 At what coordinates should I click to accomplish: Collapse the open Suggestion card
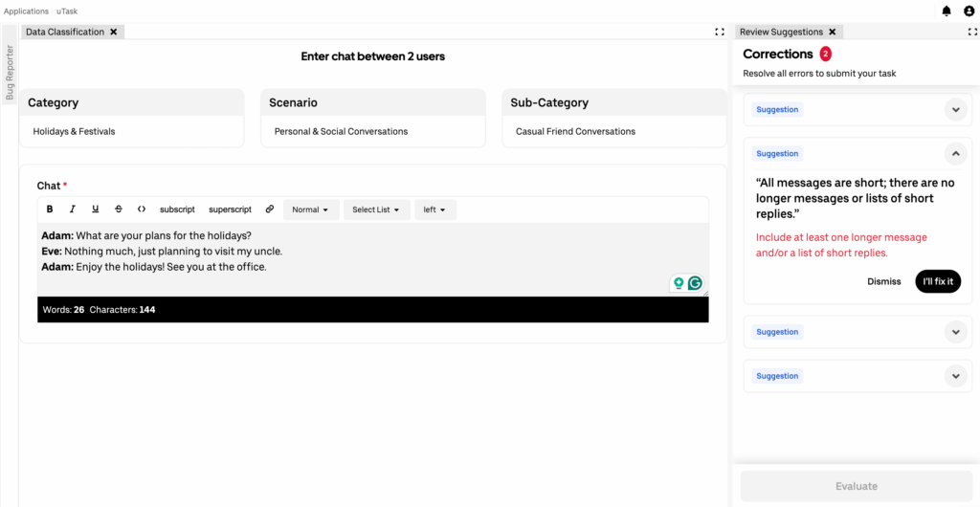click(x=954, y=153)
